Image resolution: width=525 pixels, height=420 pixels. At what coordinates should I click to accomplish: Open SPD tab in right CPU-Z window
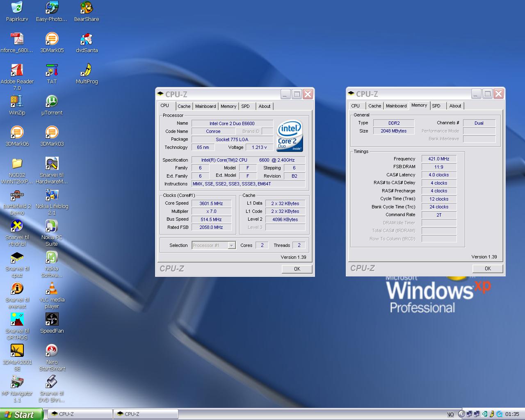[x=436, y=106]
